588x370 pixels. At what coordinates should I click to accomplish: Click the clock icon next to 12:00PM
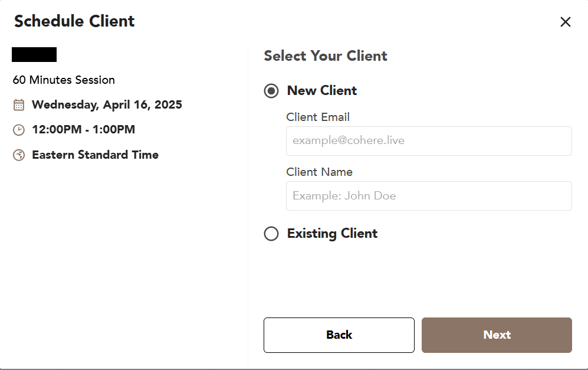(x=19, y=130)
